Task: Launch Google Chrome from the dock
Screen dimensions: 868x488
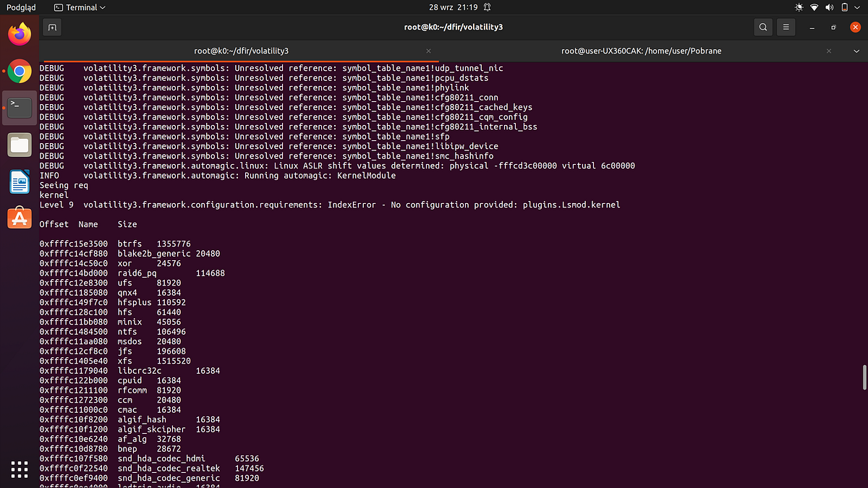Action: pyautogui.click(x=19, y=70)
